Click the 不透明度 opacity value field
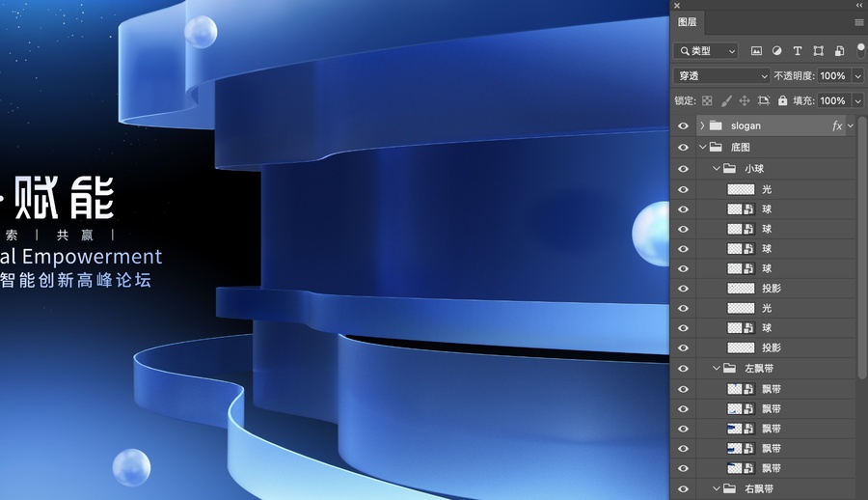868x500 pixels. pos(835,76)
